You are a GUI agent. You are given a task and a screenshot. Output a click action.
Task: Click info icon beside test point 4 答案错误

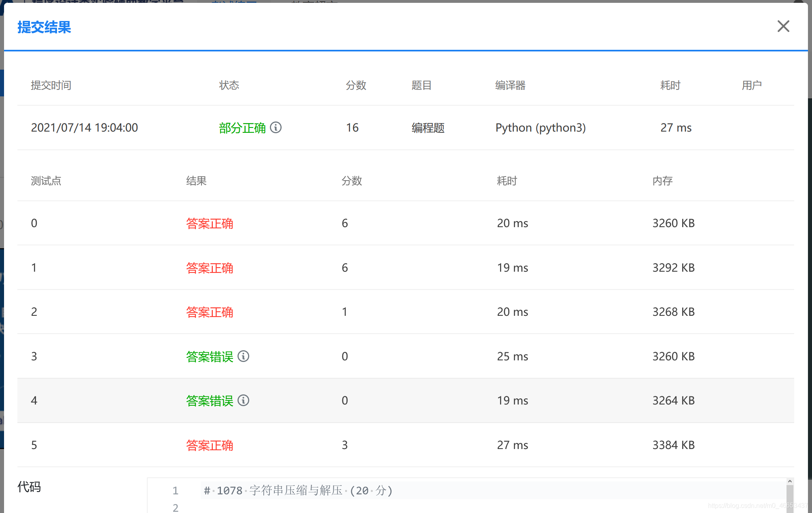click(243, 400)
